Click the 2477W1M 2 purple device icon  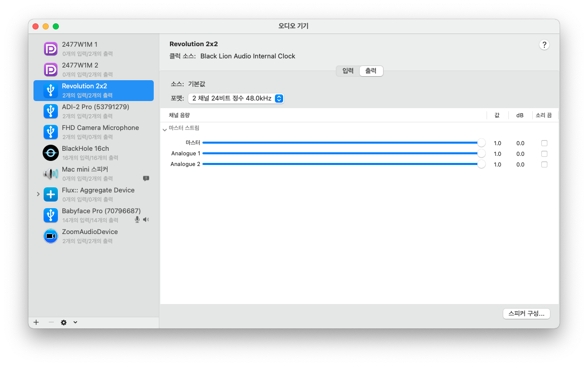pyautogui.click(x=51, y=70)
